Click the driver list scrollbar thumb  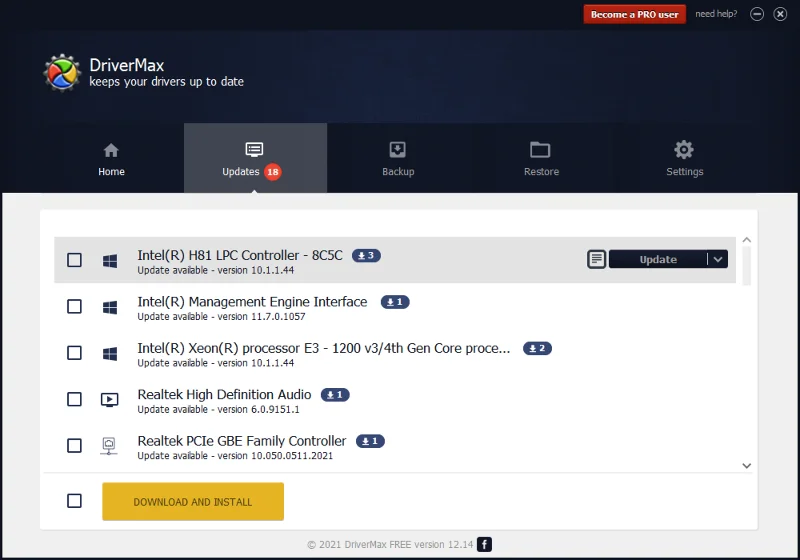(x=746, y=266)
